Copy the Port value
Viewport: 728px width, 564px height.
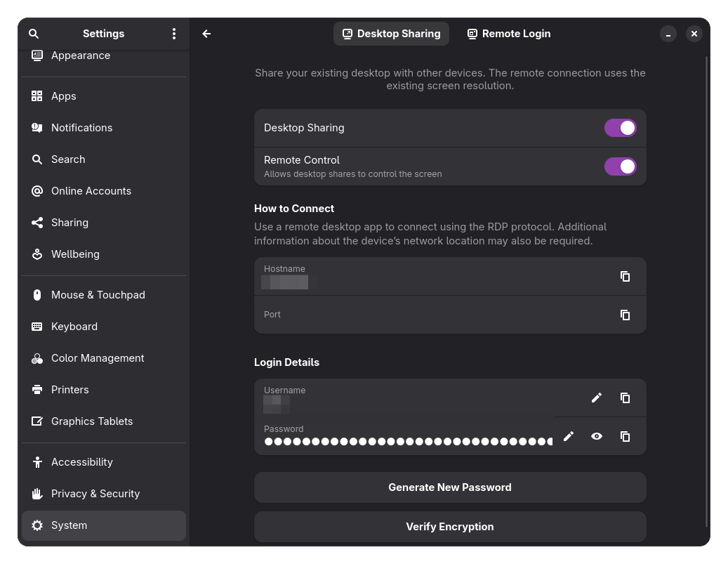[625, 315]
